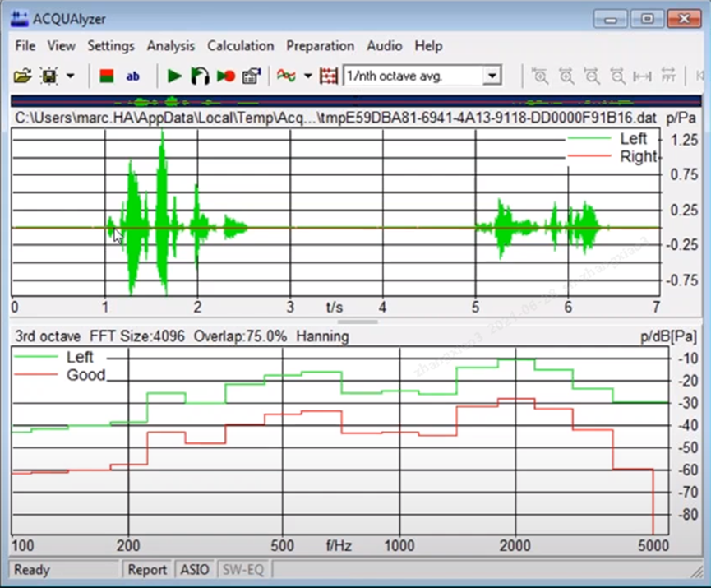This screenshot has height=588, width=711.
Task: Click the horizontal range fit icon
Action: 642,76
